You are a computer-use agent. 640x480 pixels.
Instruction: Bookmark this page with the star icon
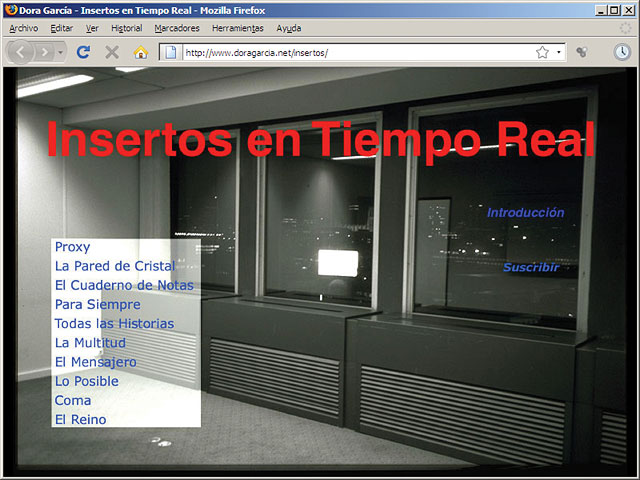pyautogui.click(x=542, y=52)
